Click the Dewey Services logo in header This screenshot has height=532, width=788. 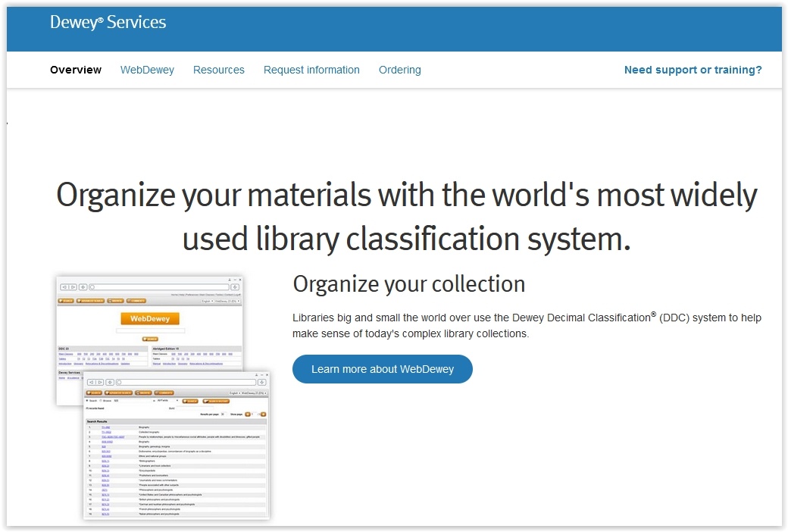[x=108, y=23]
